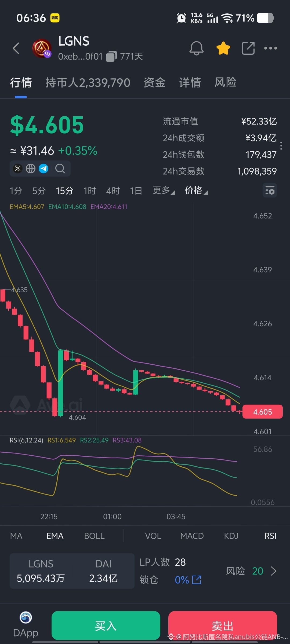The image size is (290, 644).
Task: Open the three-dot more menu
Action: click(270, 48)
